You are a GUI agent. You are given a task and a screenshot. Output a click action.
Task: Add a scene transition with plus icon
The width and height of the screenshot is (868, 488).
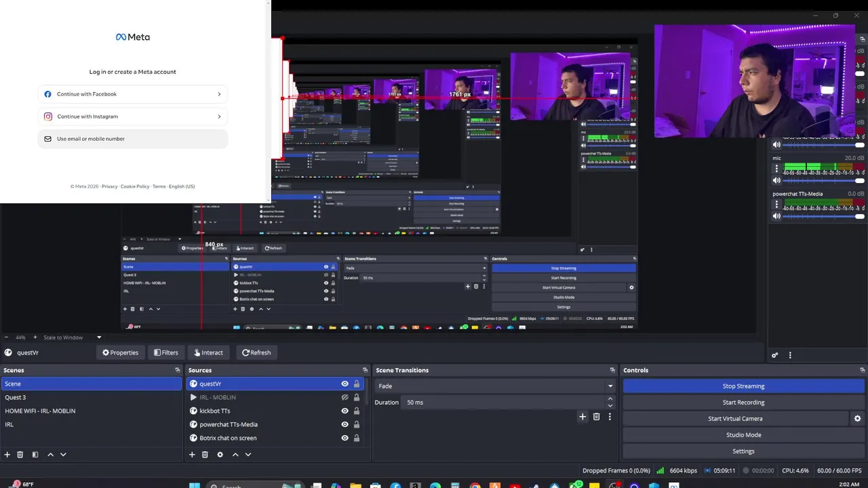(x=582, y=417)
